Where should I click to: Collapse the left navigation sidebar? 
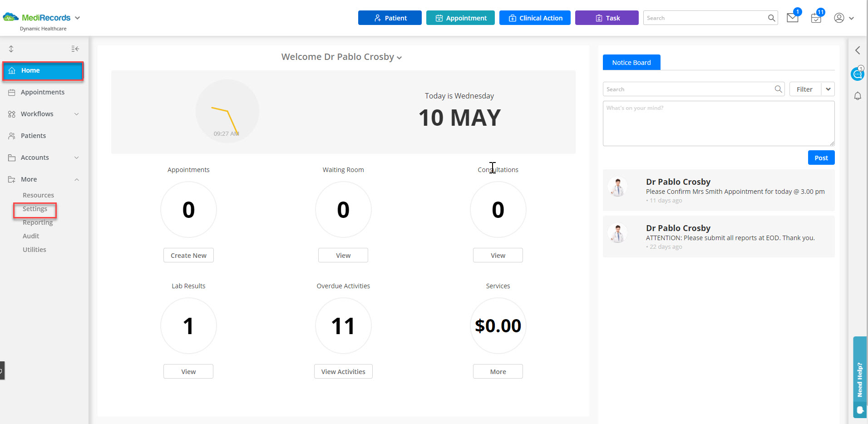[x=75, y=49]
